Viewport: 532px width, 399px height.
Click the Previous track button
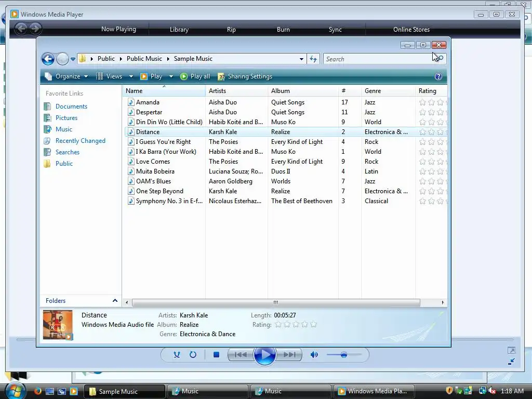click(x=241, y=355)
